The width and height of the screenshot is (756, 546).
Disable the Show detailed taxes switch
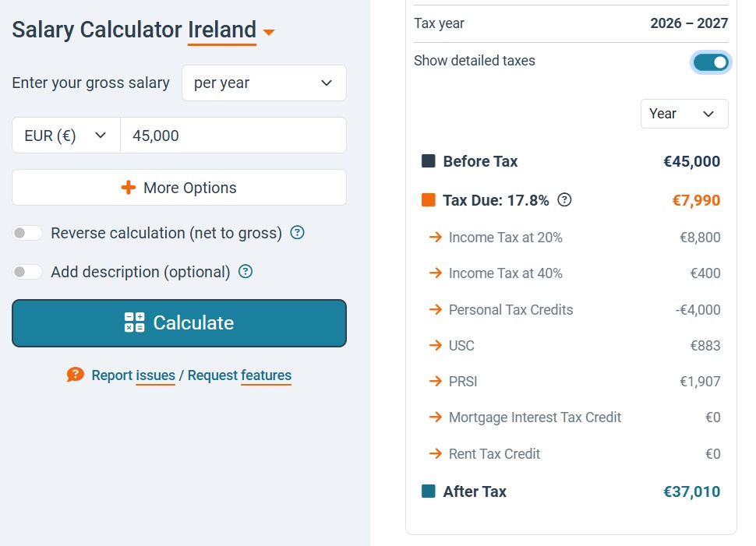[710, 62]
